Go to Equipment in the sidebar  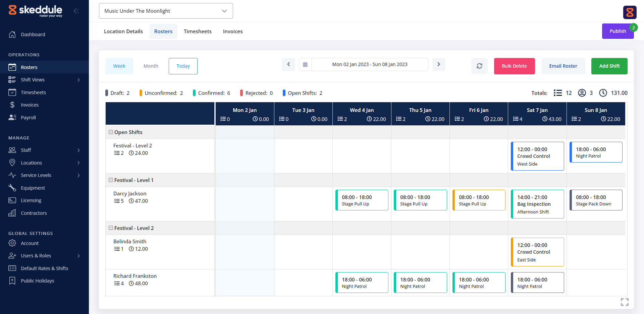click(33, 188)
